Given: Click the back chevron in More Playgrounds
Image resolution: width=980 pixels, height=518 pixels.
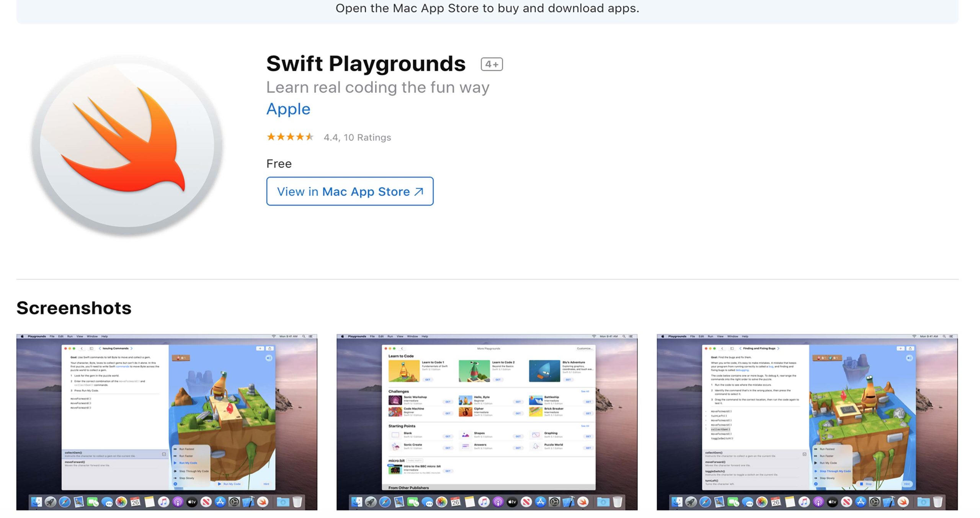Looking at the screenshot, I should pyautogui.click(x=401, y=349).
